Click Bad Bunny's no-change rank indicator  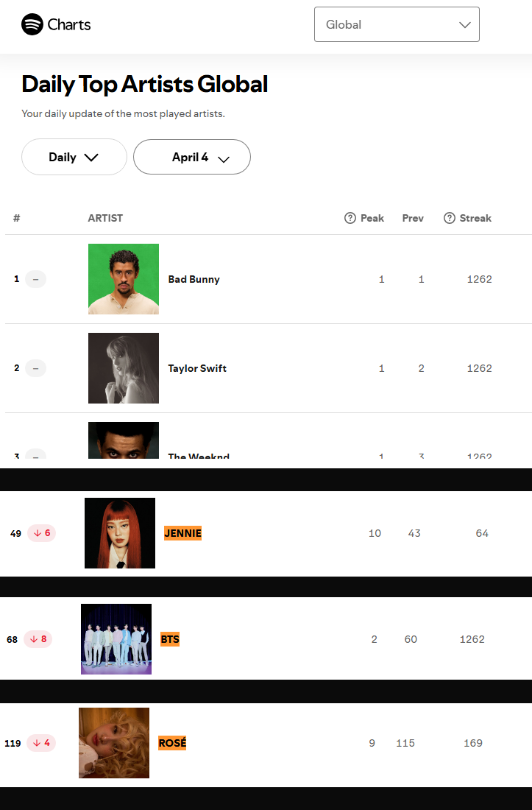(x=35, y=279)
